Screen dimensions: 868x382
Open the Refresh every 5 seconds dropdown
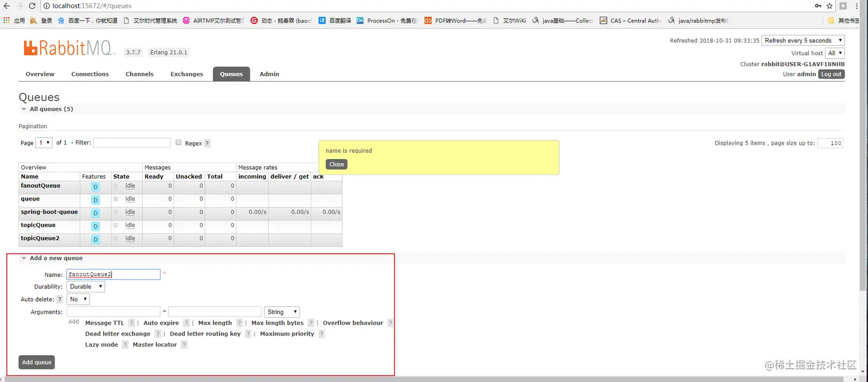click(x=804, y=40)
